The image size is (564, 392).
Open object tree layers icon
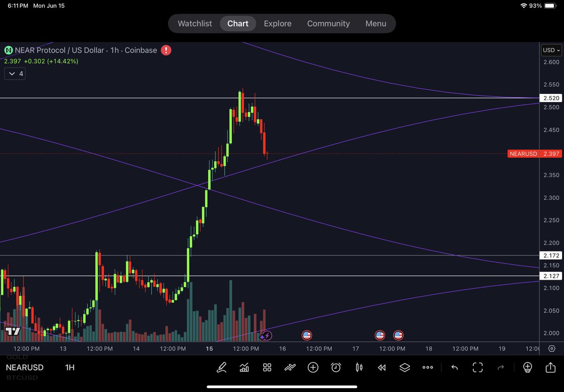click(x=405, y=368)
